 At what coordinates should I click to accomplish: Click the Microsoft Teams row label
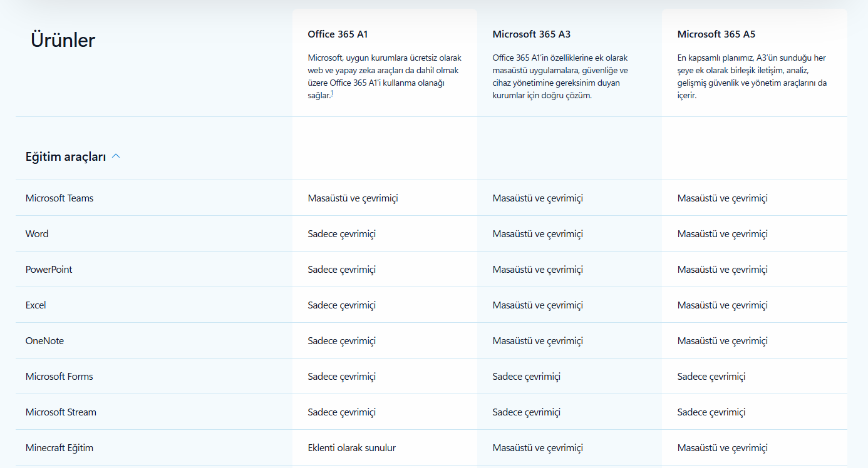pos(59,198)
